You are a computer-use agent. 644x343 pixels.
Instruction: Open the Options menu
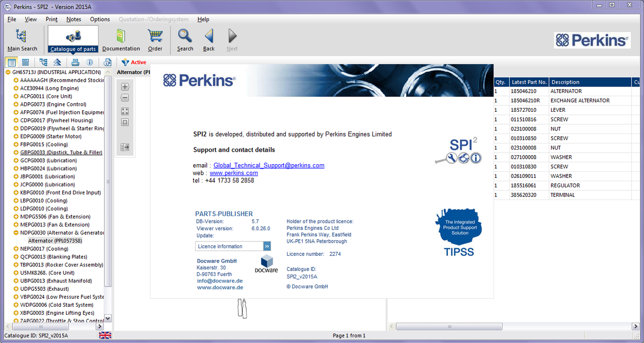pos(100,19)
